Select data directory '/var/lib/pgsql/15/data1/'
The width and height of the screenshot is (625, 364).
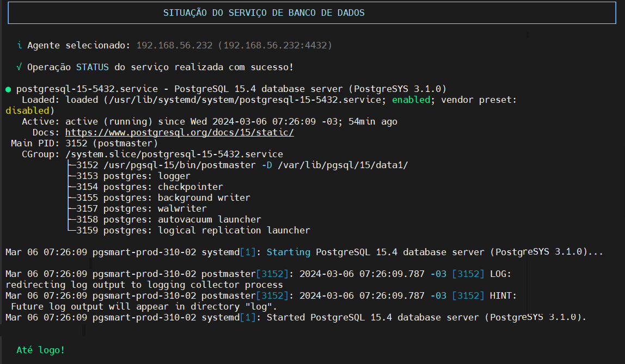pyautogui.click(x=343, y=165)
